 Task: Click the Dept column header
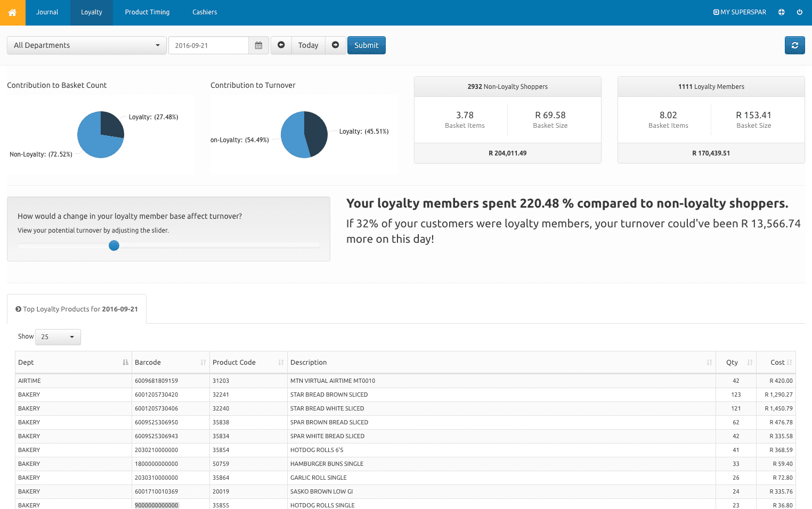click(x=74, y=363)
